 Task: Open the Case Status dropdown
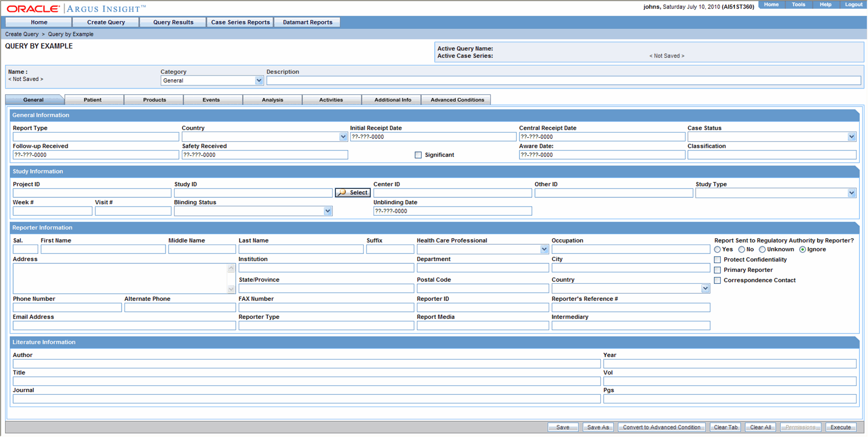tap(851, 137)
